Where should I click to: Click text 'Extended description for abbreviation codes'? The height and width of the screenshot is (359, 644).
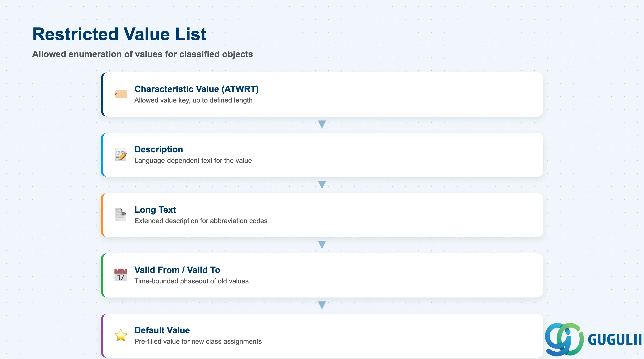click(201, 221)
